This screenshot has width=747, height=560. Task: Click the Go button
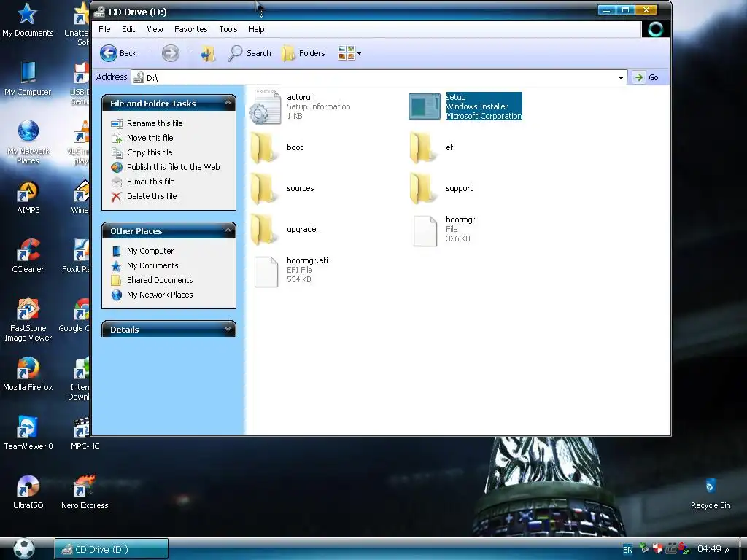647,77
